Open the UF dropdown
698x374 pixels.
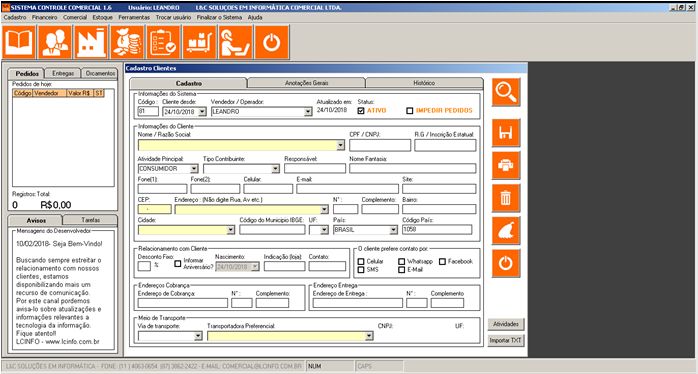tap(324, 230)
